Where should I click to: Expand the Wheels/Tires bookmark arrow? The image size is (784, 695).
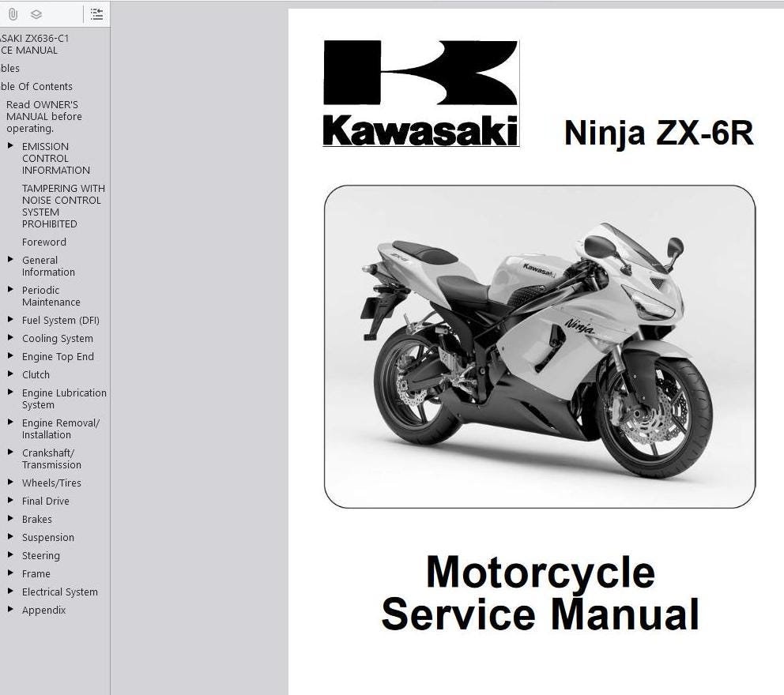pos(10,483)
